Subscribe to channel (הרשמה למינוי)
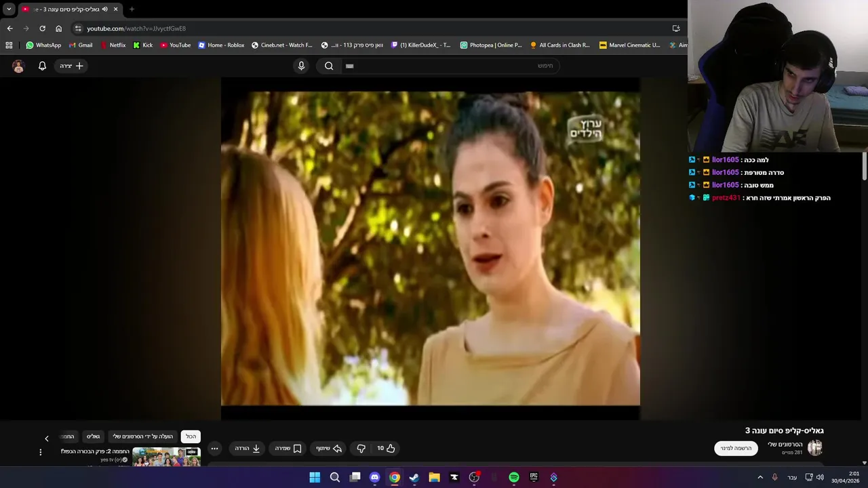 736,448
